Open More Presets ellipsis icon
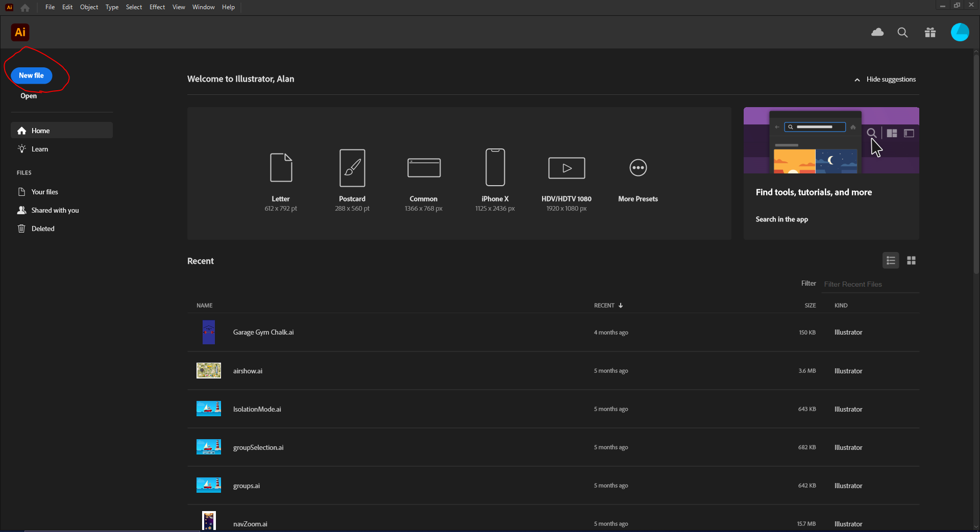This screenshot has width=980, height=532. click(x=638, y=168)
